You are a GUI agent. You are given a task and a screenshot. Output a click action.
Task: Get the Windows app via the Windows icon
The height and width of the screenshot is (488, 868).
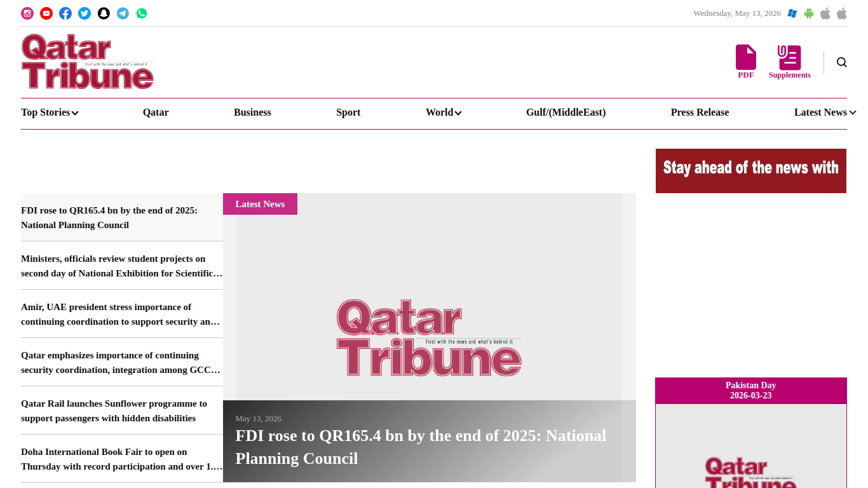[x=792, y=13]
